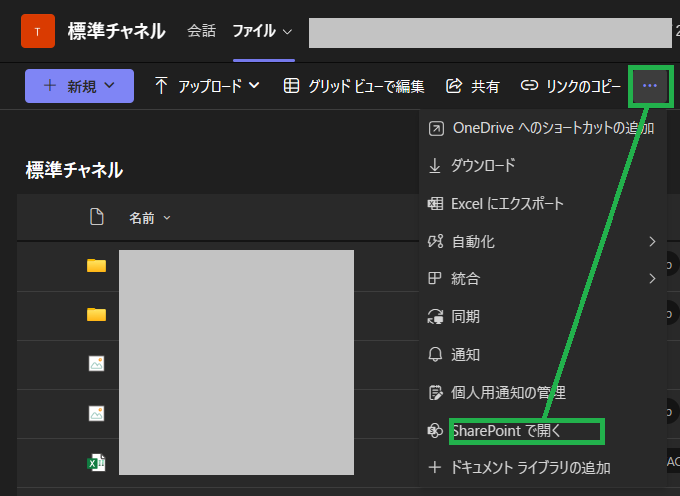Image resolution: width=680 pixels, height=496 pixels.
Task: Click the SharePoint logo icon
Action: tap(435, 431)
